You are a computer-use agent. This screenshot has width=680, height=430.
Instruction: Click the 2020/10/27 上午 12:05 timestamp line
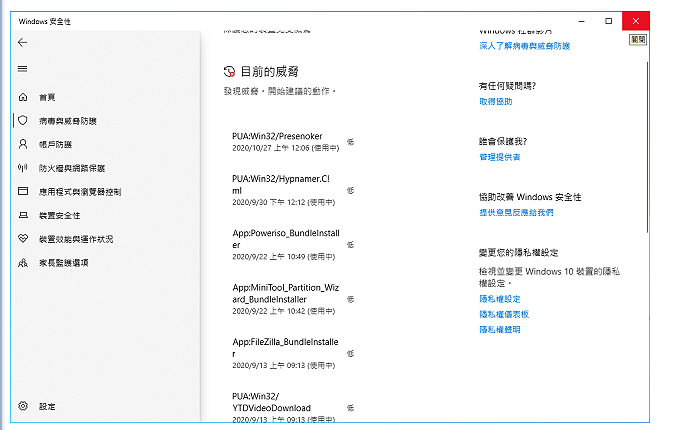[285, 148]
